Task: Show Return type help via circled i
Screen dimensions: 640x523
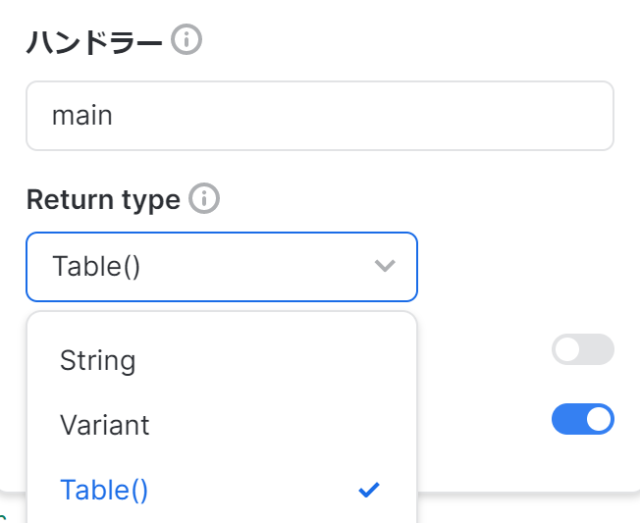Action: click(204, 199)
